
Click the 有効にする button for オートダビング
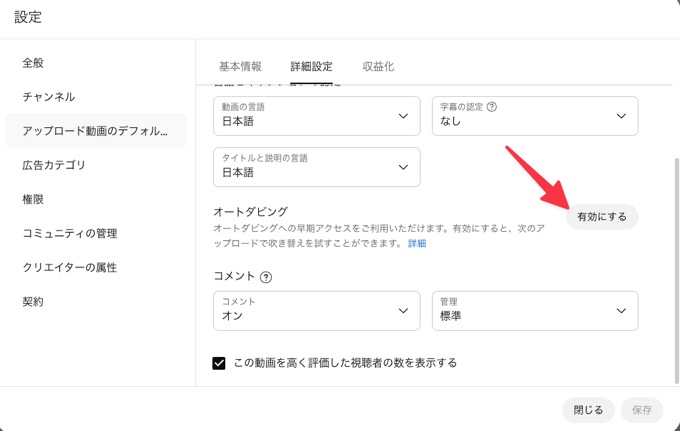(x=602, y=216)
